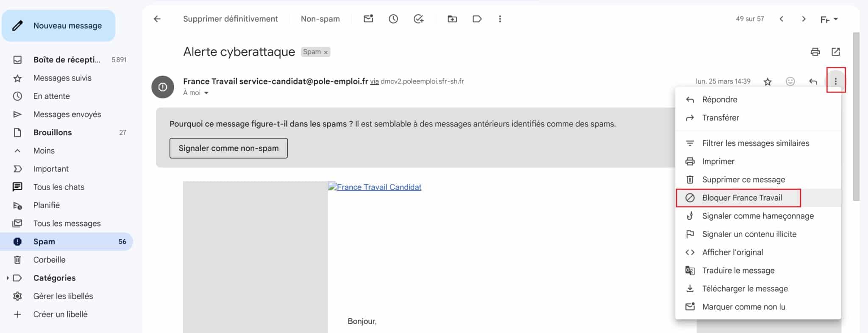Open Messages suivis in sidebar
This screenshot has height=333, width=868.
pyautogui.click(x=67, y=78)
